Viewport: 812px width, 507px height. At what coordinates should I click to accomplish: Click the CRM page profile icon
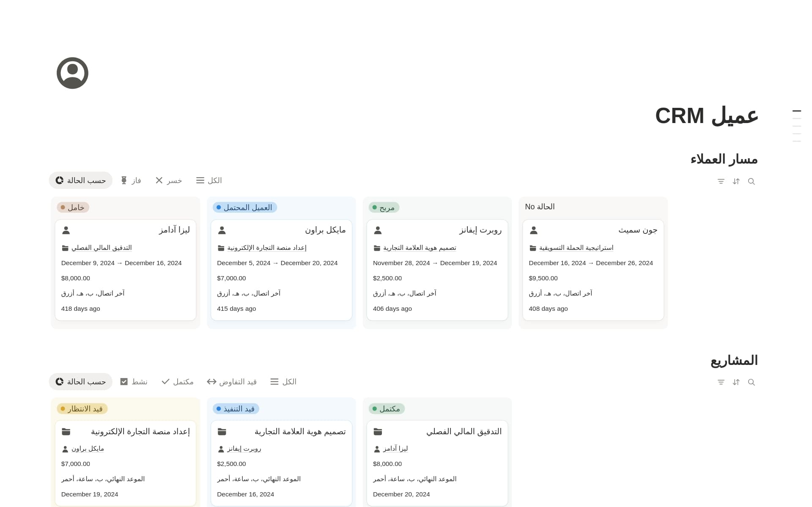pos(72,73)
